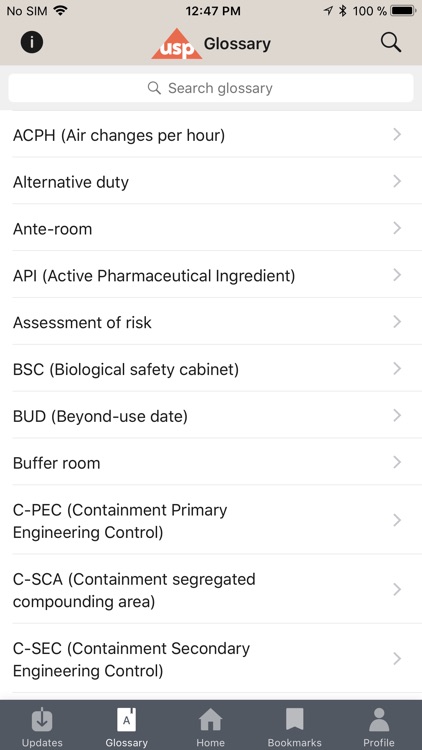Viewport: 422px width, 750px height.
Task: Open the Bookmarks tab icon
Action: (x=295, y=719)
